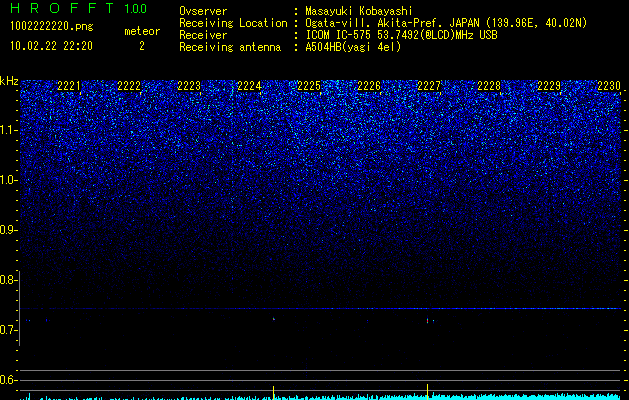The image size is (629, 400).
Task: Click the 1.1 kHz axis label
Action: point(8,131)
